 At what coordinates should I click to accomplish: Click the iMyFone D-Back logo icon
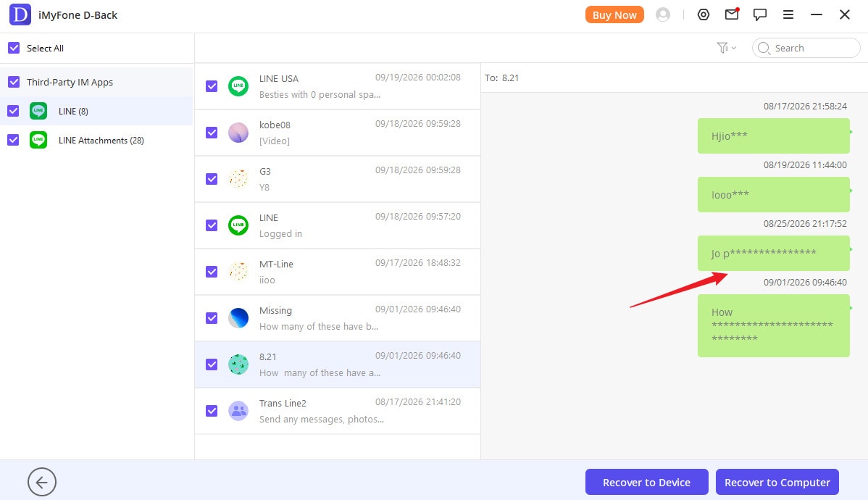click(20, 15)
